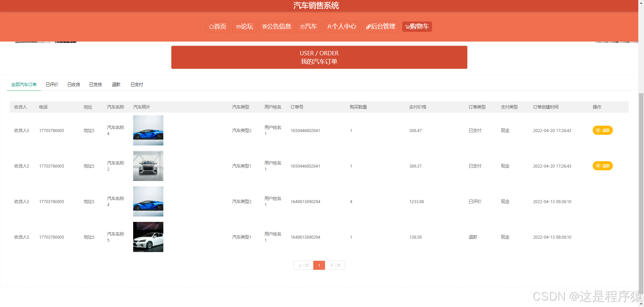Click the 操作 column header
This screenshot has height=307, width=644.
pos(597,107)
